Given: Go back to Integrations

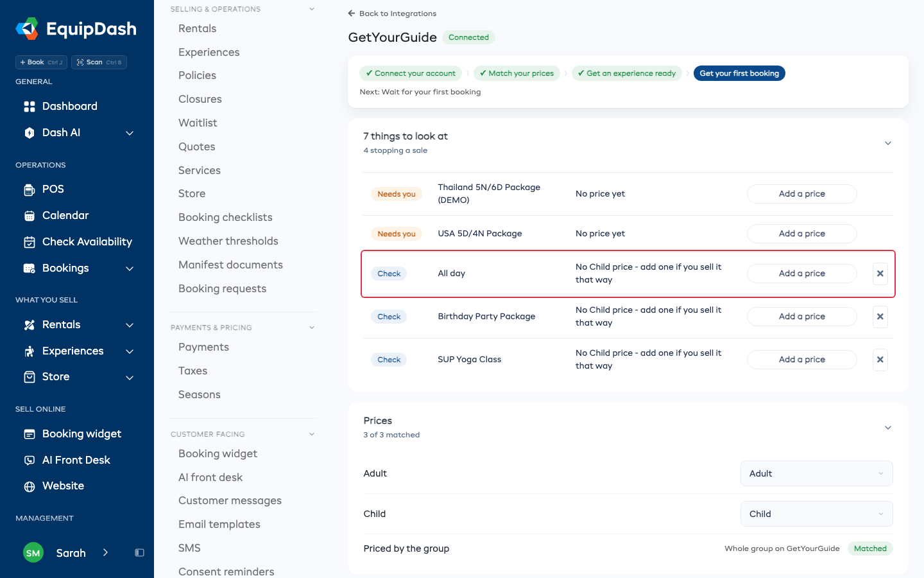Looking at the screenshot, I should (x=392, y=13).
